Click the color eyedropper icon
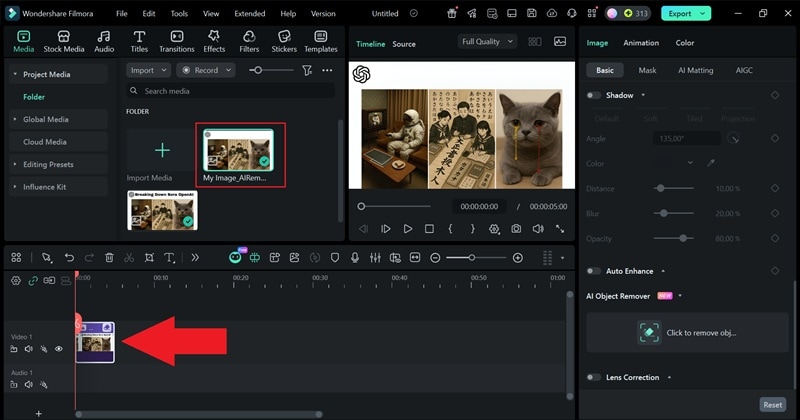The width and height of the screenshot is (800, 420). pos(711,163)
